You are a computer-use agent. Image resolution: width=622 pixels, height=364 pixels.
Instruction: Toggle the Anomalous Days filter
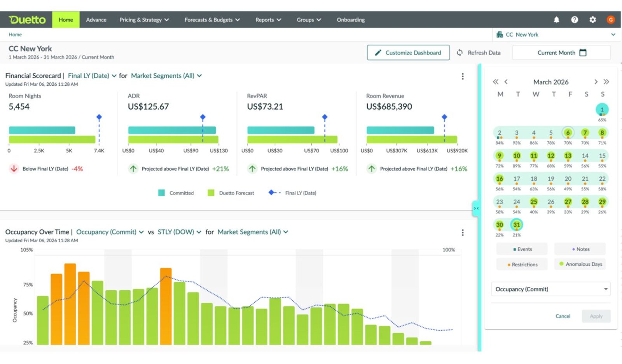580,264
